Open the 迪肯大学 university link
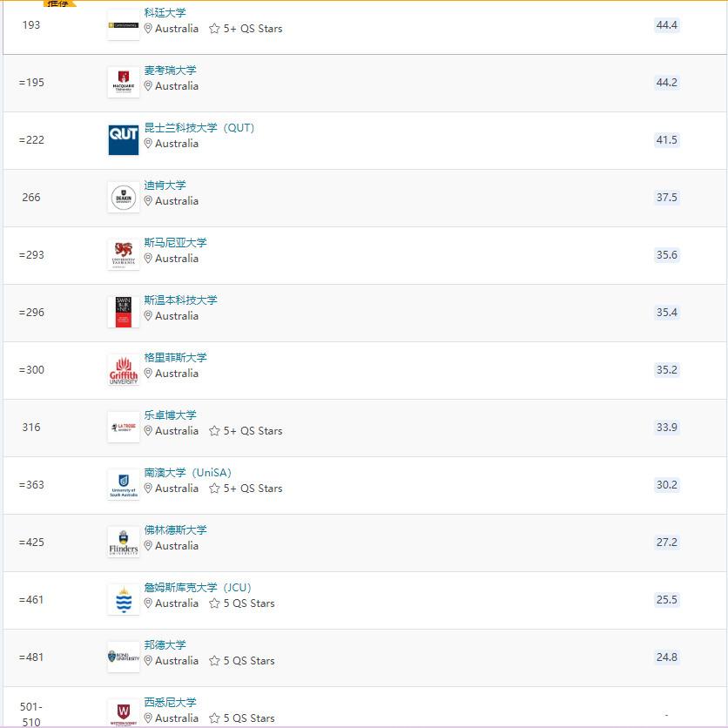The height and width of the screenshot is (728, 728). pyautogui.click(x=165, y=185)
